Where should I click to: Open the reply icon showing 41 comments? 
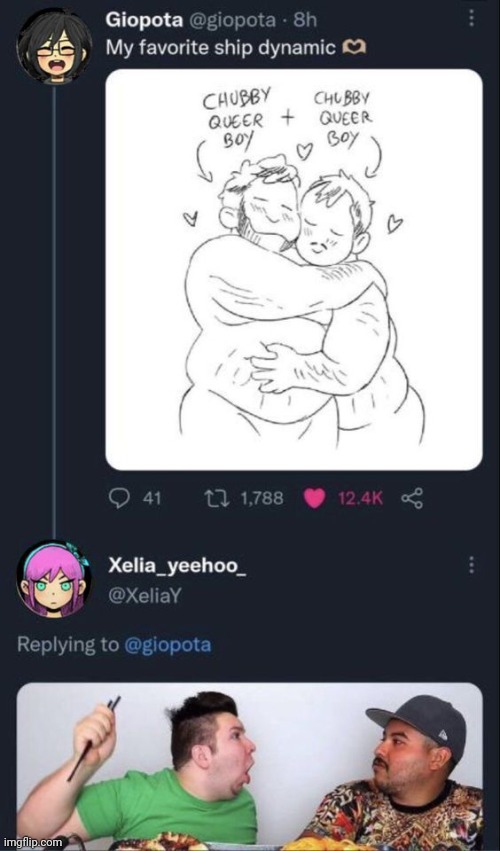coord(119,498)
